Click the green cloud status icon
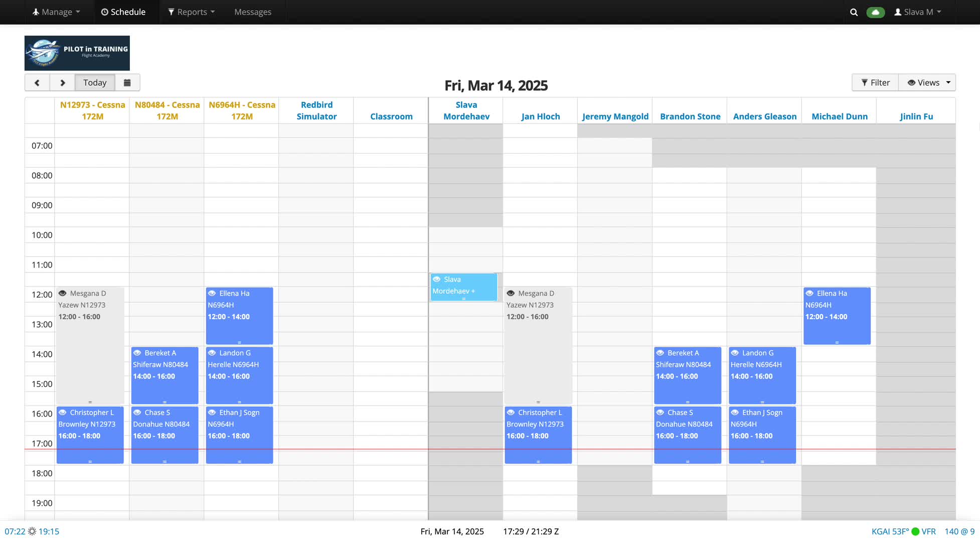 click(x=875, y=12)
